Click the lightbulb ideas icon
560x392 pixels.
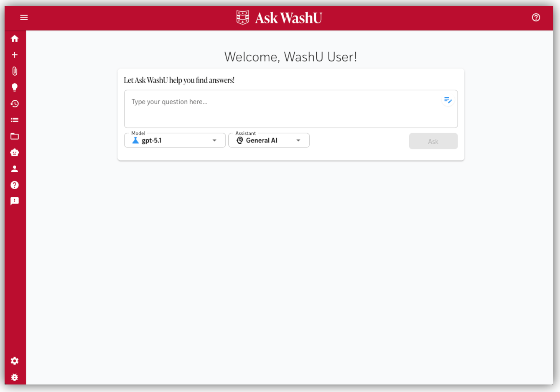point(15,87)
